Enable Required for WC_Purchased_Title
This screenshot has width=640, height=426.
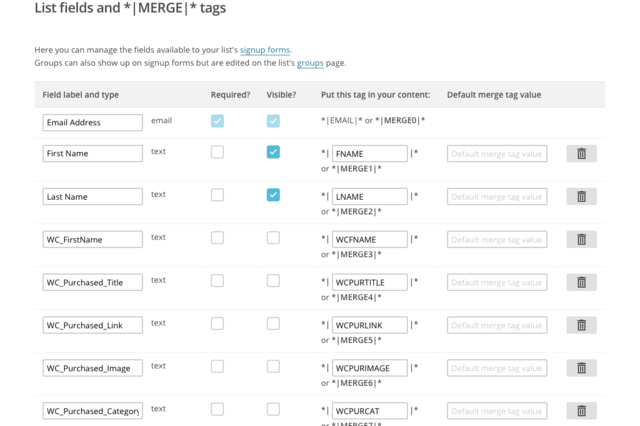point(217,281)
